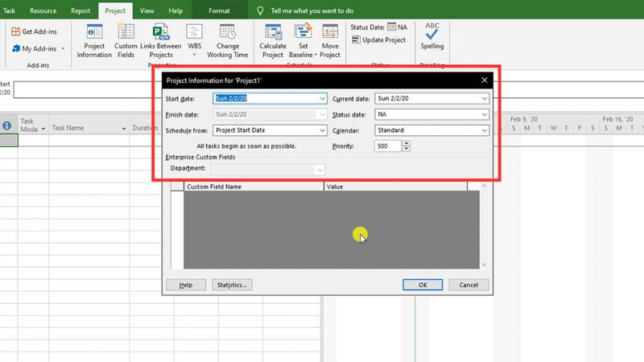Click the Move Project icon
The image size is (644, 362).
pos(330,33)
